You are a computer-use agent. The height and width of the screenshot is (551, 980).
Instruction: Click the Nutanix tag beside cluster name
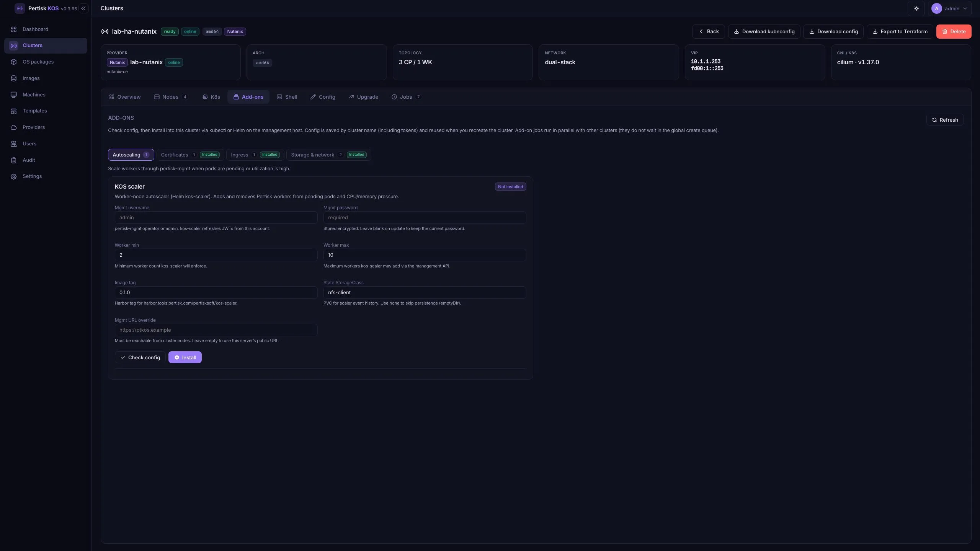[235, 31]
